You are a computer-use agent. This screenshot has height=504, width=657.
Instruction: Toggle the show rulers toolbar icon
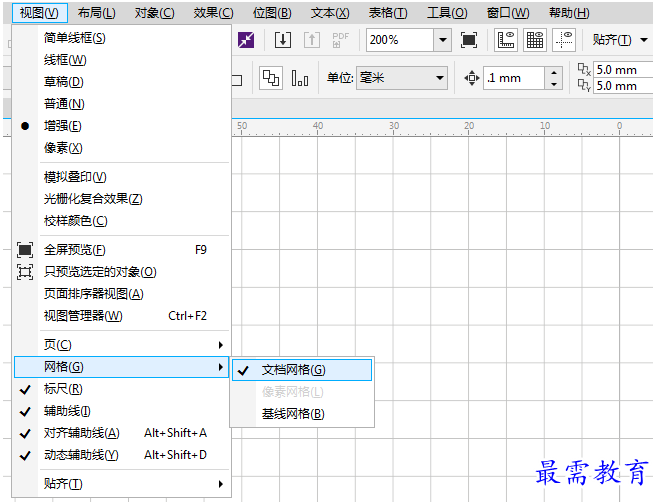coord(506,40)
